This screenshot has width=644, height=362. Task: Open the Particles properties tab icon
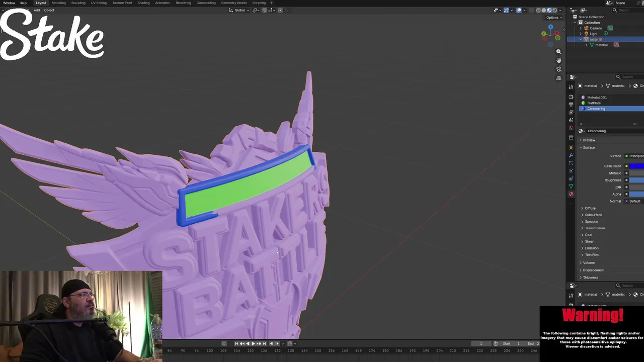(571, 163)
